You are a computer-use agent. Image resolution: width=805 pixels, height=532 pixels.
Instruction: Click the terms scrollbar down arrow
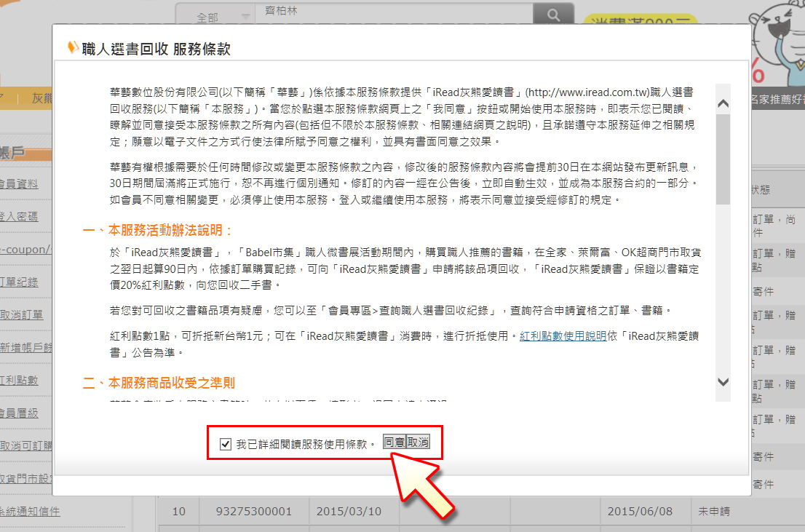point(723,381)
